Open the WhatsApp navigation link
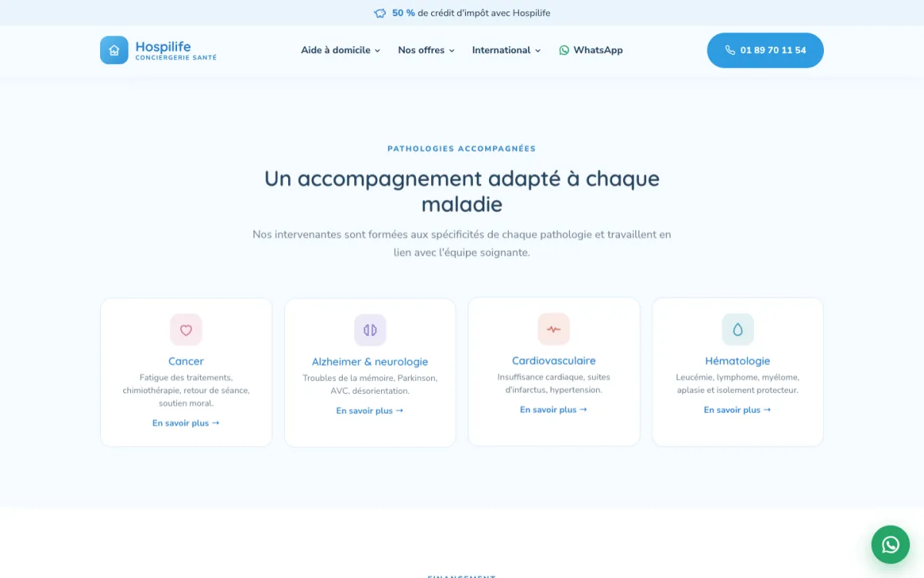Screen dimensions: 924x578 pos(591,50)
